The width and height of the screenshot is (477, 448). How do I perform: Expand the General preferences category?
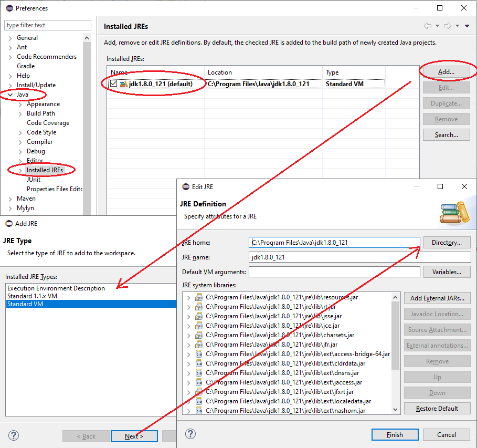10,38
